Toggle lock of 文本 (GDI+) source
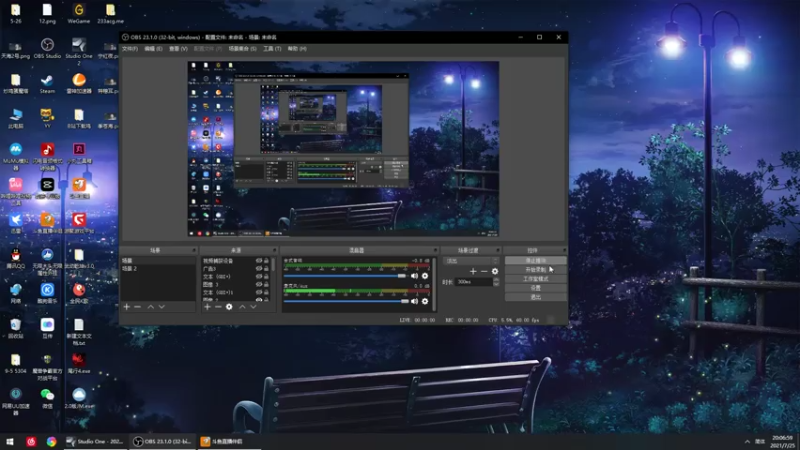The width and height of the screenshot is (800, 450). point(266,277)
